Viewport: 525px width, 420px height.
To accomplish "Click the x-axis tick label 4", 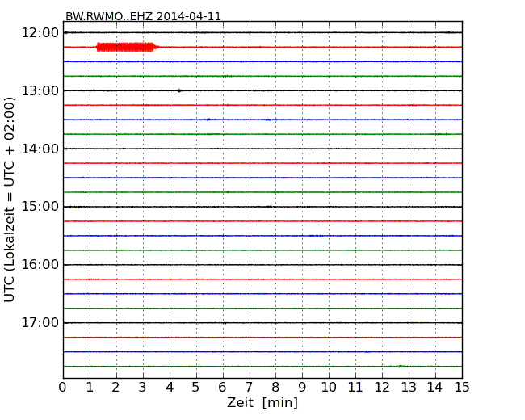I will 170,388.
